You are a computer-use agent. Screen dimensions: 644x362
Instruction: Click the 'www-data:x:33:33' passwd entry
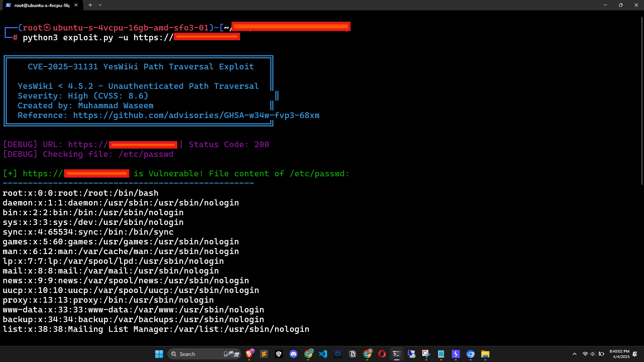coord(133,310)
